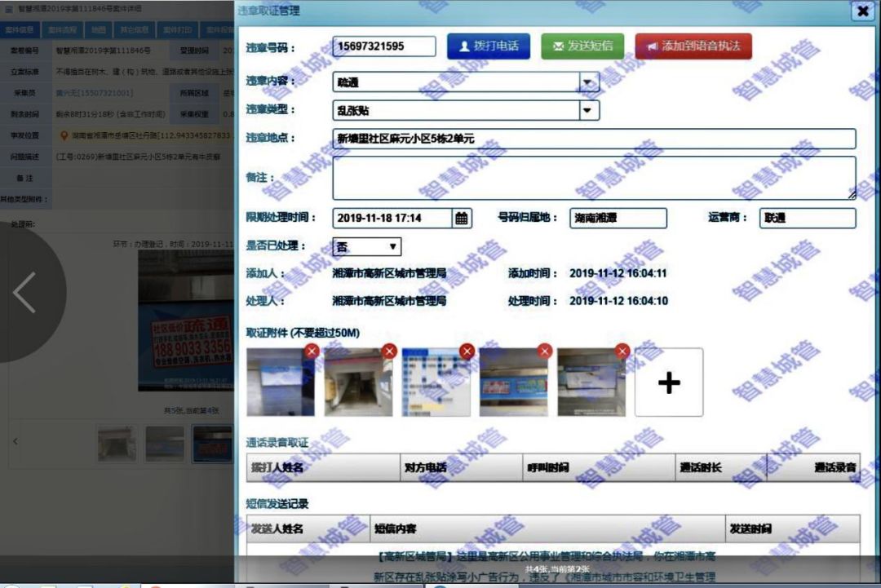Switch to the 地图 tab
The width and height of the screenshot is (881, 588).
[x=99, y=29]
